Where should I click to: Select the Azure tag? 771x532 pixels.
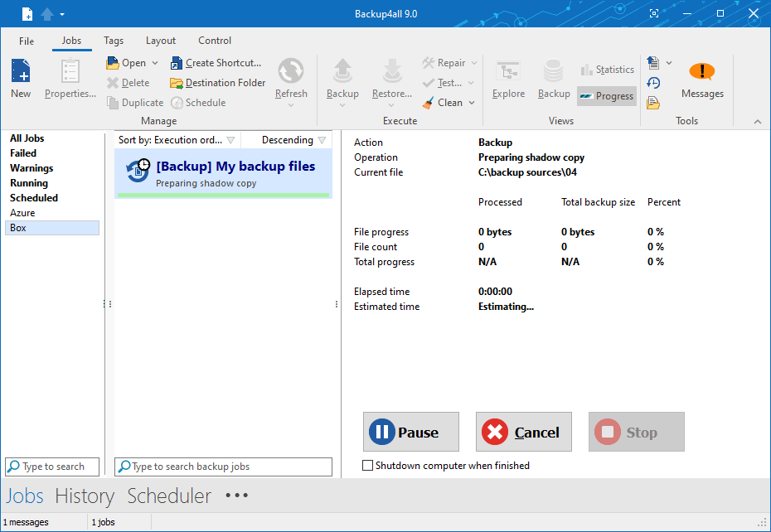tap(22, 212)
